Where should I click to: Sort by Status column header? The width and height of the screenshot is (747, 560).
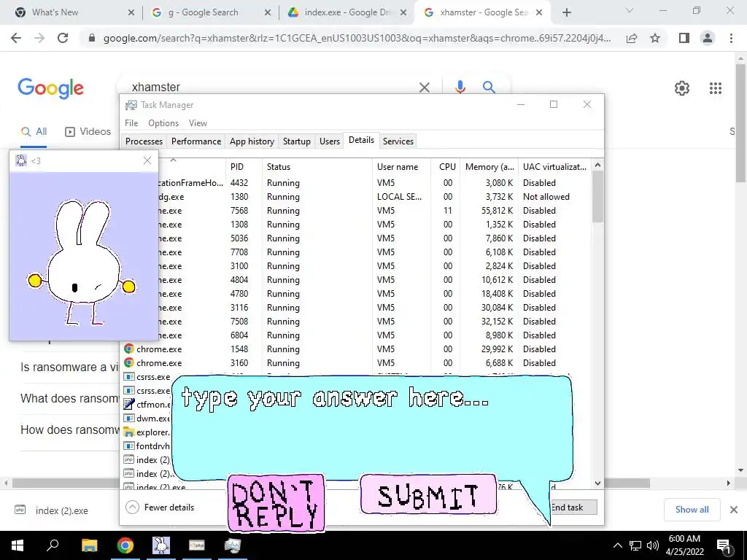(317, 167)
